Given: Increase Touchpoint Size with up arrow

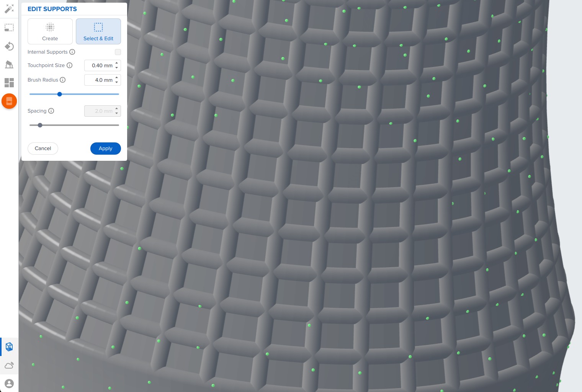Looking at the screenshot, I should click(x=117, y=63).
